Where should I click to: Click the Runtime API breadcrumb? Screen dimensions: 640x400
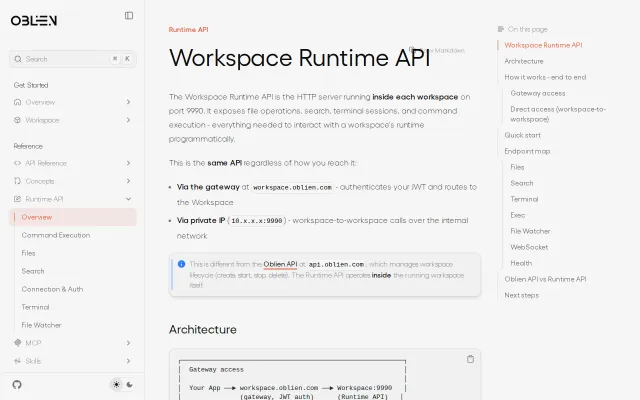click(189, 29)
